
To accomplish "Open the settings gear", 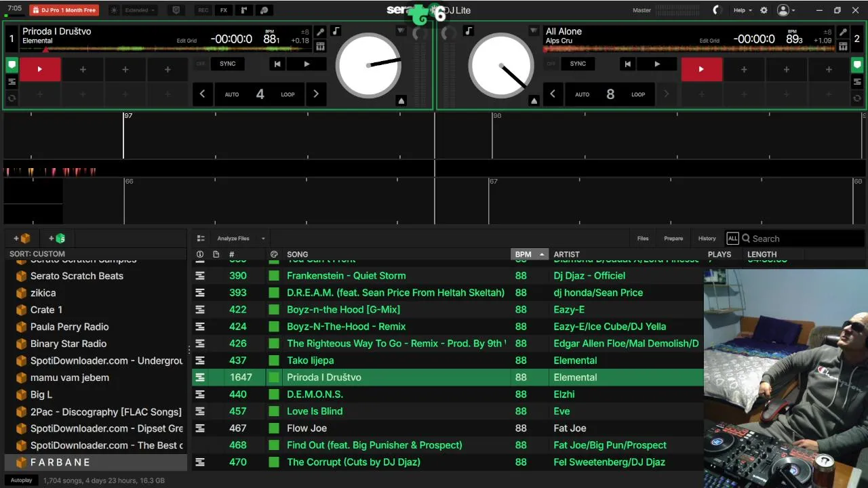I will 764,10.
